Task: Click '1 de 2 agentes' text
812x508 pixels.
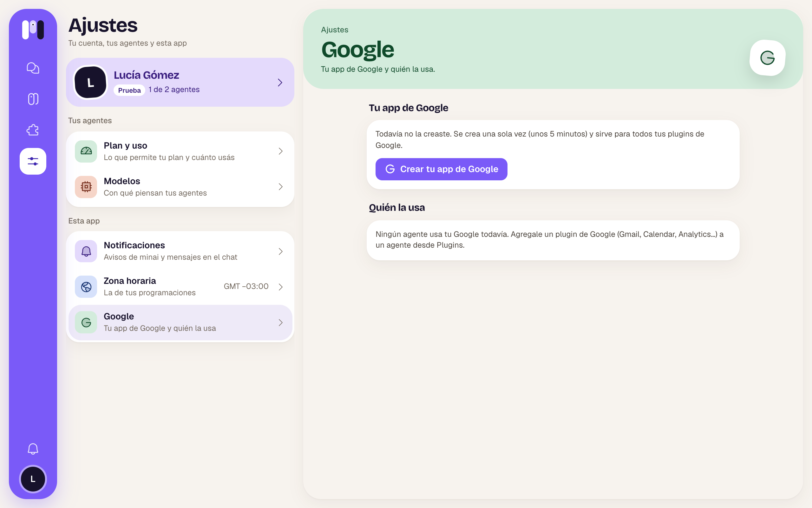Action: pyautogui.click(x=174, y=89)
